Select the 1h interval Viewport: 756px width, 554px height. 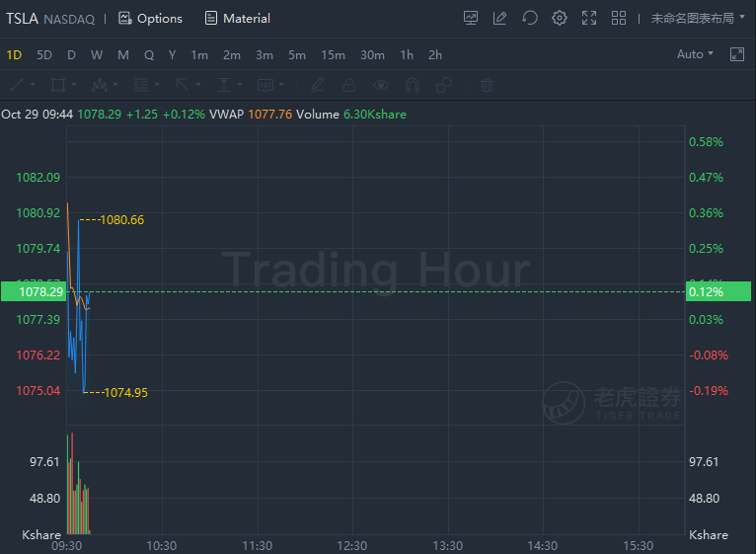407,55
